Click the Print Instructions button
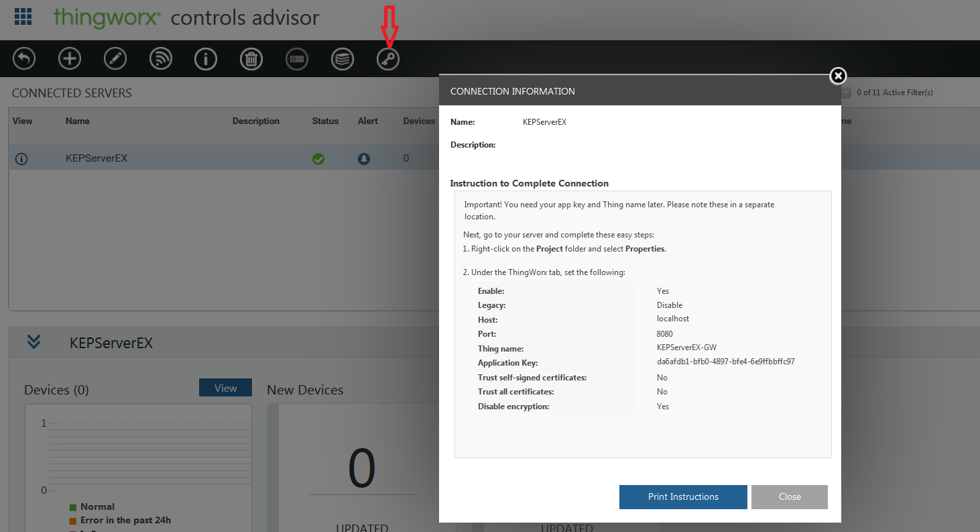 [x=683, y=497]
